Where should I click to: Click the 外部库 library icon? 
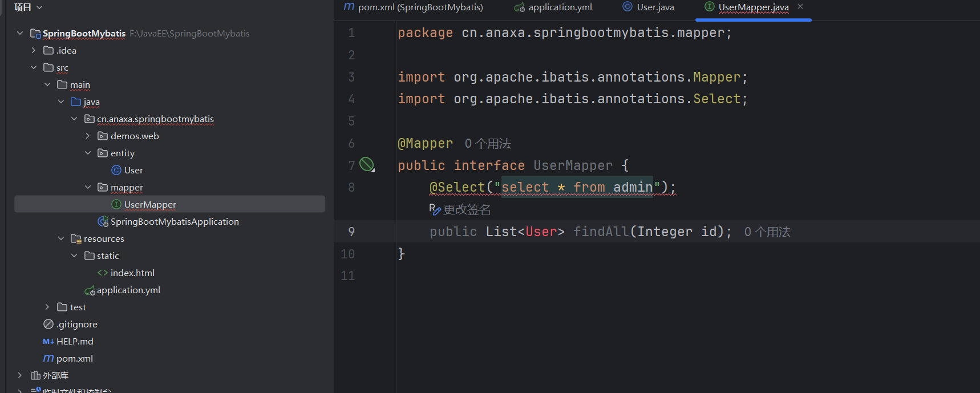(35, 375)
